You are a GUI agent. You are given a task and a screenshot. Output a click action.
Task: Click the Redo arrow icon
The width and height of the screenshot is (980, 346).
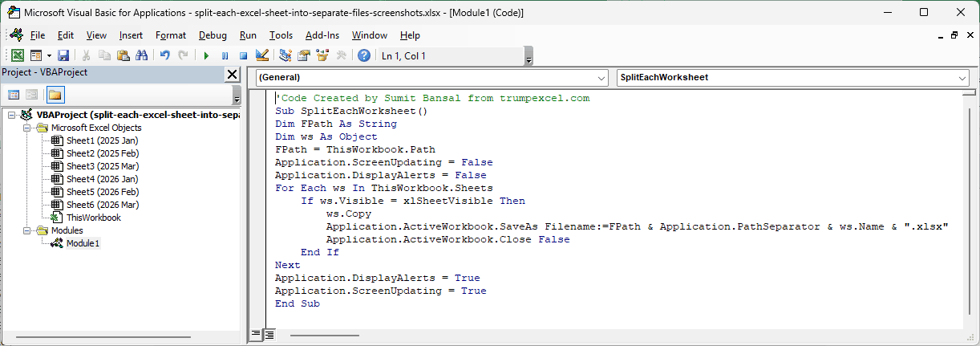click(183, 55)
